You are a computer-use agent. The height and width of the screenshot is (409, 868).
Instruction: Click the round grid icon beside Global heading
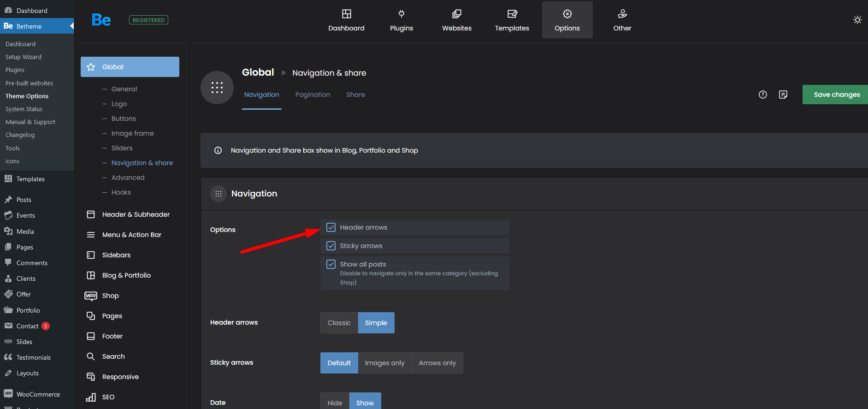tap(217, 88)
